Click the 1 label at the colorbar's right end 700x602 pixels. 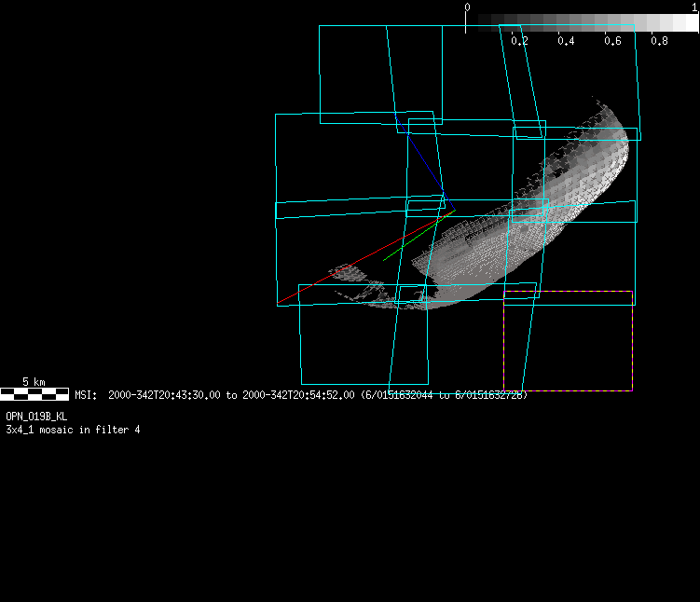tap(695, 7)
